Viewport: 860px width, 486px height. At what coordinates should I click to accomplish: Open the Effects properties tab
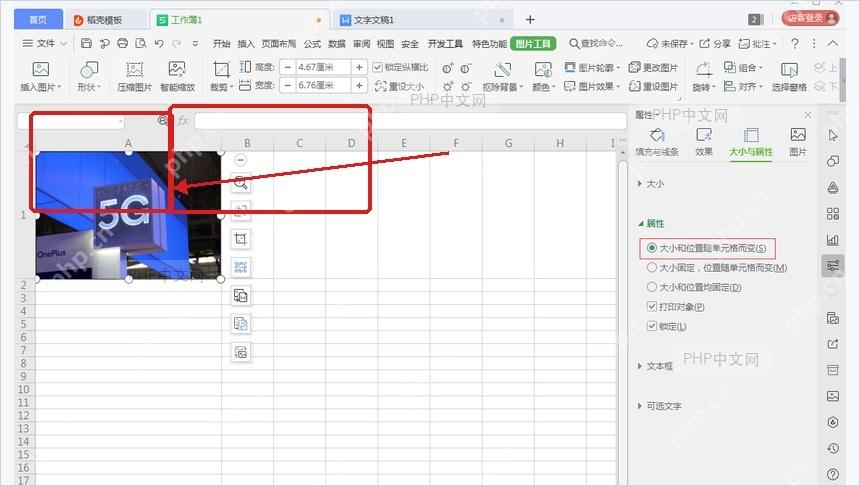[704, 142]
